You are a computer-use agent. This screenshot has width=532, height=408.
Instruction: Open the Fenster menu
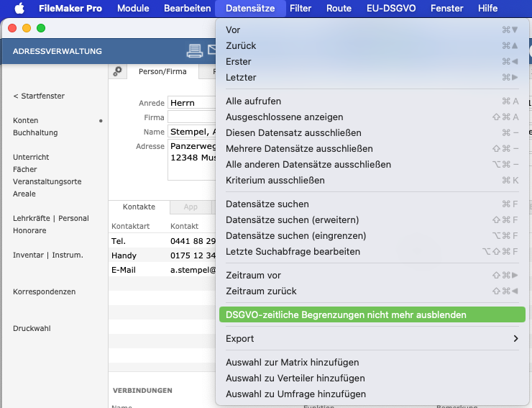point(447,8)
